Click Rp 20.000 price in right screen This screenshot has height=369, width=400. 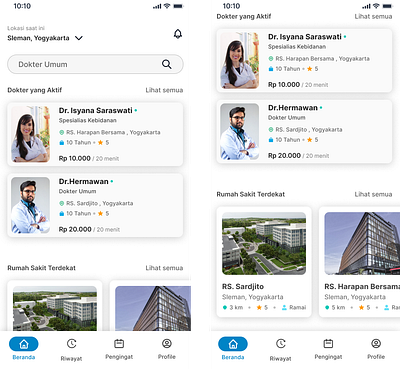[284, 156]
